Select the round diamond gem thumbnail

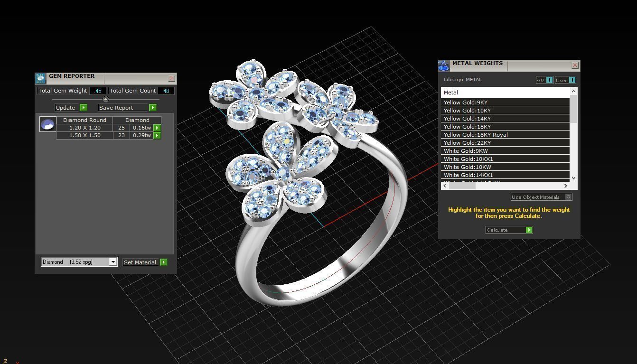click(x=47, y=124)
